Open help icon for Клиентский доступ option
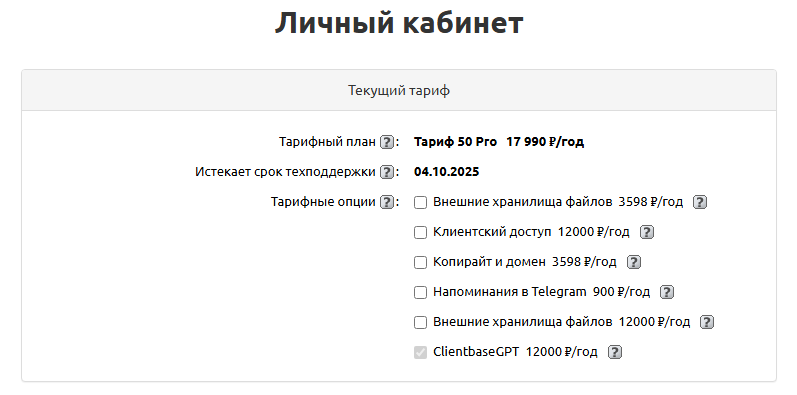797x395 pixels. (x=646, y=232)
